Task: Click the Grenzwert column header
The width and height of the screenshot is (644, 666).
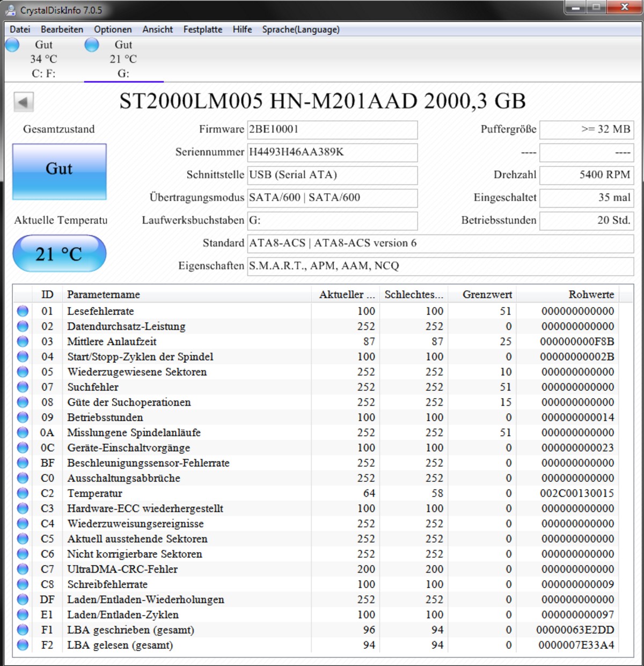Action: [x=481, y=295]
